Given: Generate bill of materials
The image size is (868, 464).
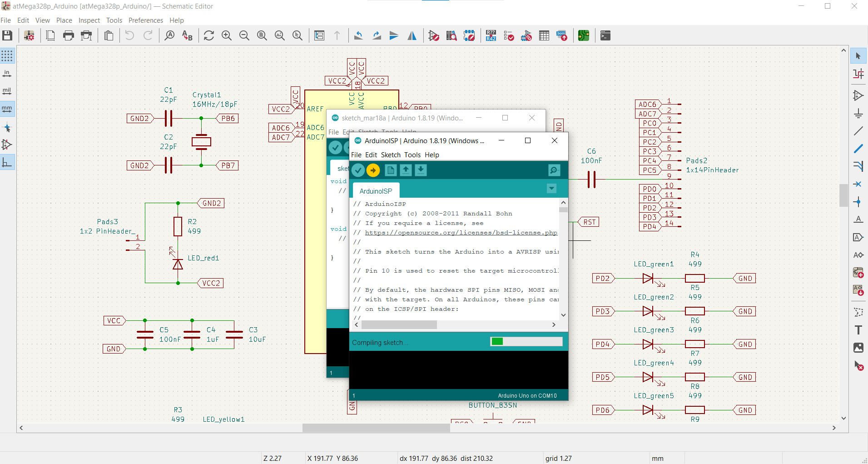Looking at the screenshot, I should tap(562, 35).
